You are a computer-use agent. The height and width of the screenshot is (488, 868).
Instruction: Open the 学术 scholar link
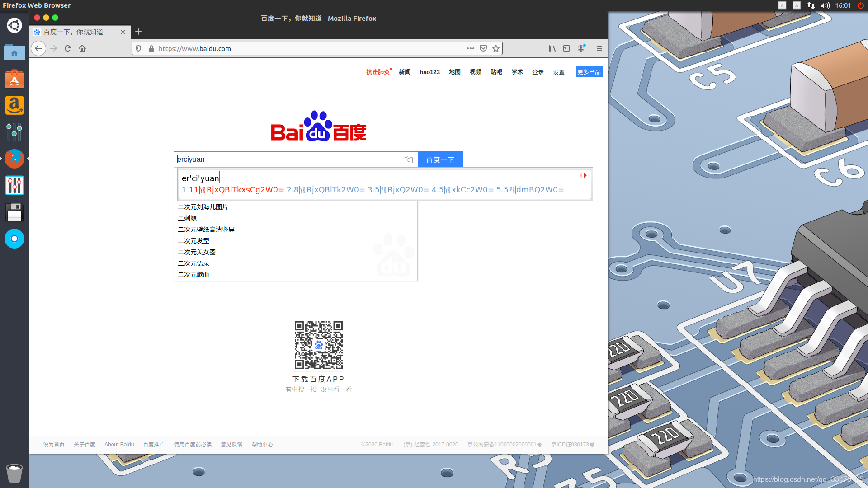pyautogui.click(x=517, y=72)
